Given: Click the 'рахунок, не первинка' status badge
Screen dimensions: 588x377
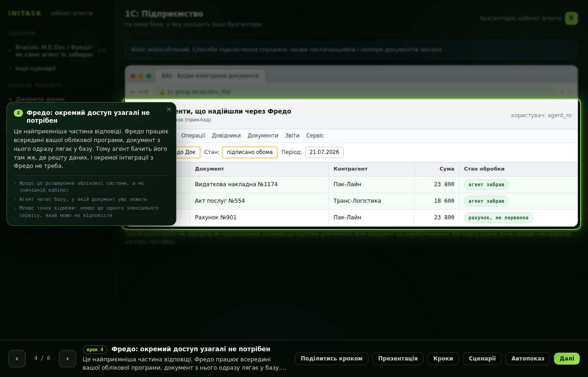Looking at the screenshot, I should [498, 217].
